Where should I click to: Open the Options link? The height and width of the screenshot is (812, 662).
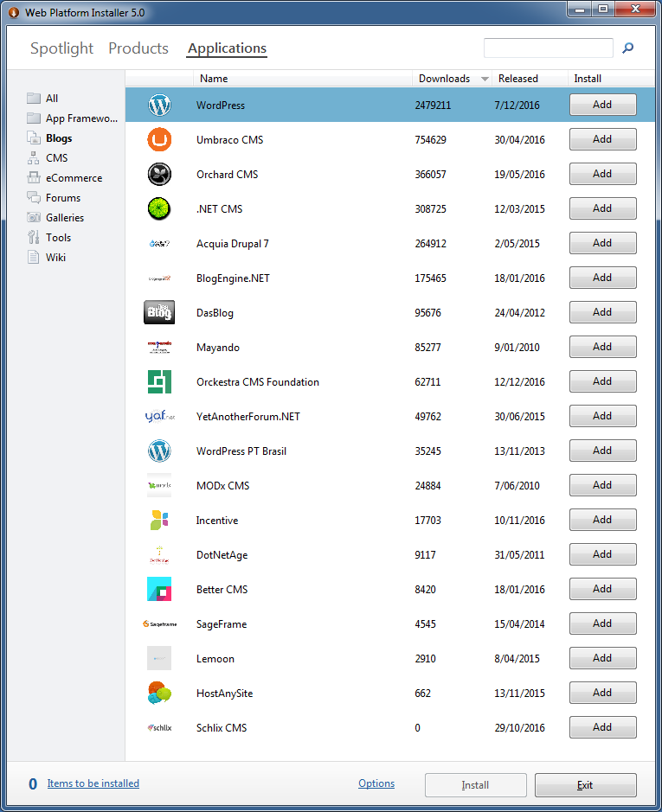[376, 783]
